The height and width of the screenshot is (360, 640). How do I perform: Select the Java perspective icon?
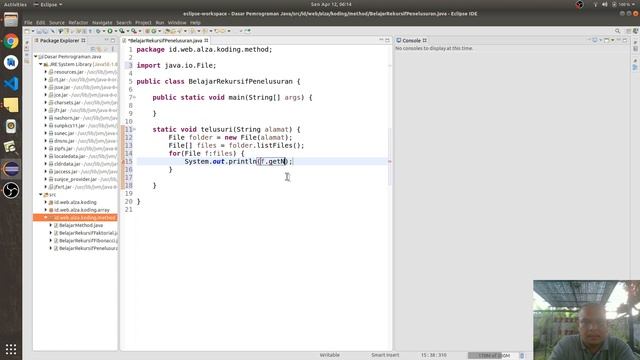pos(636,31)
